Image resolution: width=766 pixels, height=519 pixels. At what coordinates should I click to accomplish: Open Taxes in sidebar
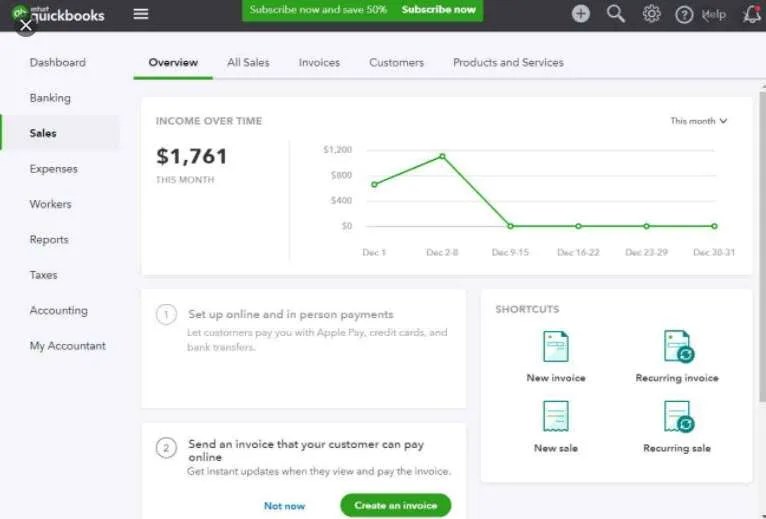coord(43,275)
